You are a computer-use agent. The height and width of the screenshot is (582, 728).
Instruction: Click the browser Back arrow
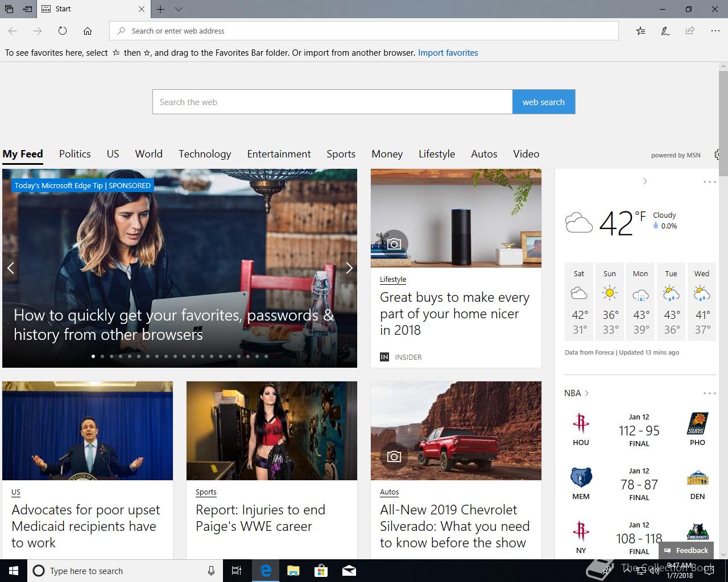pos(13,31)
